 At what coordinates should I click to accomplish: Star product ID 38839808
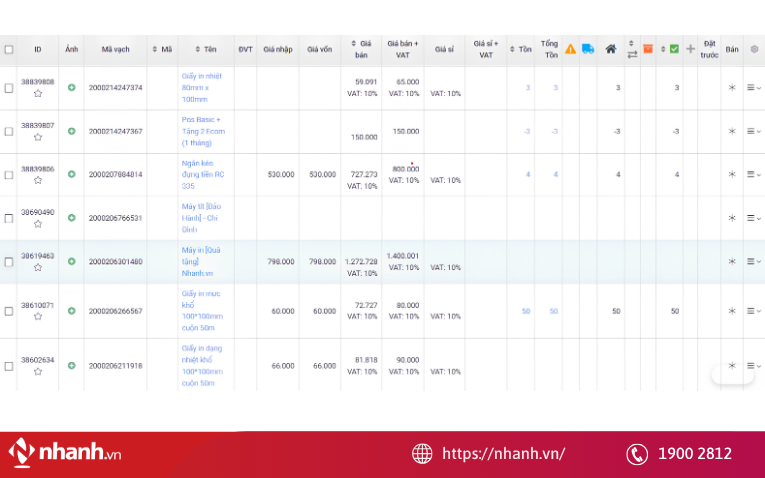click(x=38, y=94)
